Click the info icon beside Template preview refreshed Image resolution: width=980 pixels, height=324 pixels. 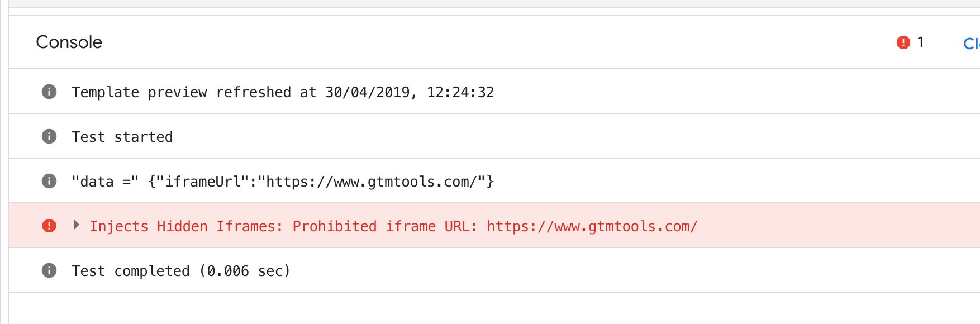pos(49,92)
